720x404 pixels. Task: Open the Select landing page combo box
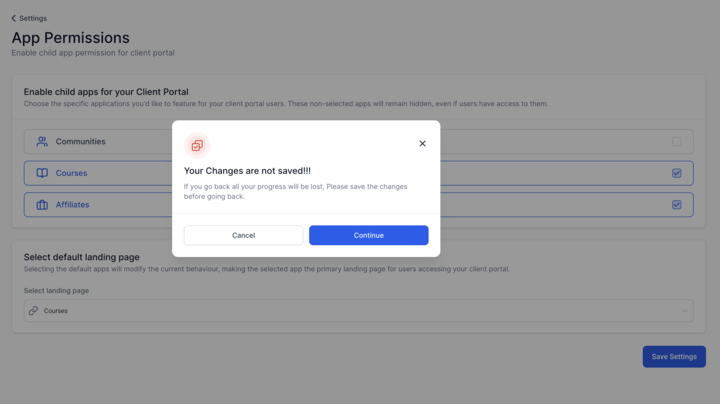coord(359,311)
